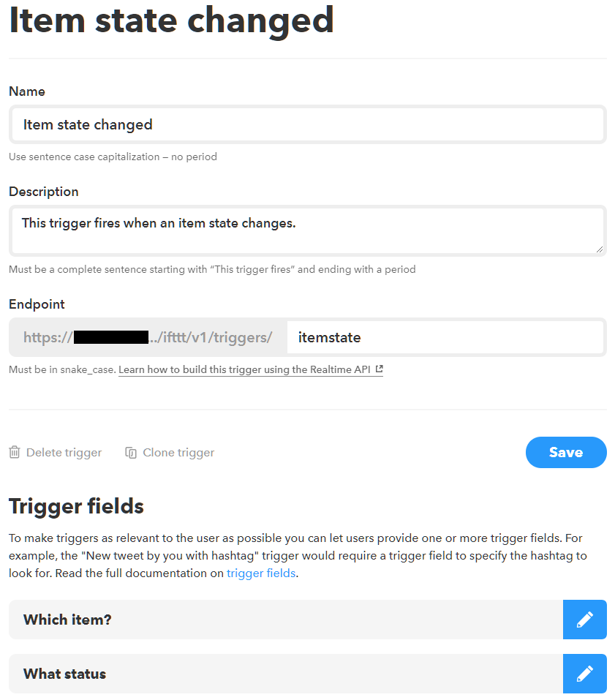Open the Realtime API learning link
The image size is (615, 700).
click(x=244, y=370)
